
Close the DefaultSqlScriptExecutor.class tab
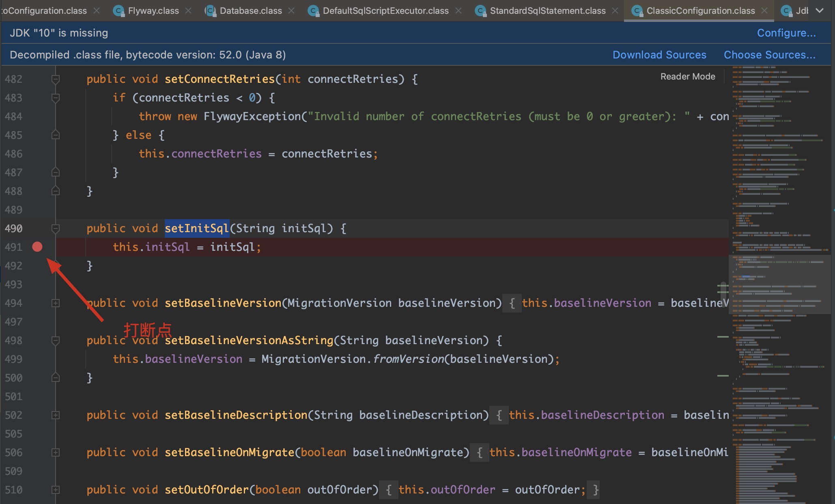point(458,11)
